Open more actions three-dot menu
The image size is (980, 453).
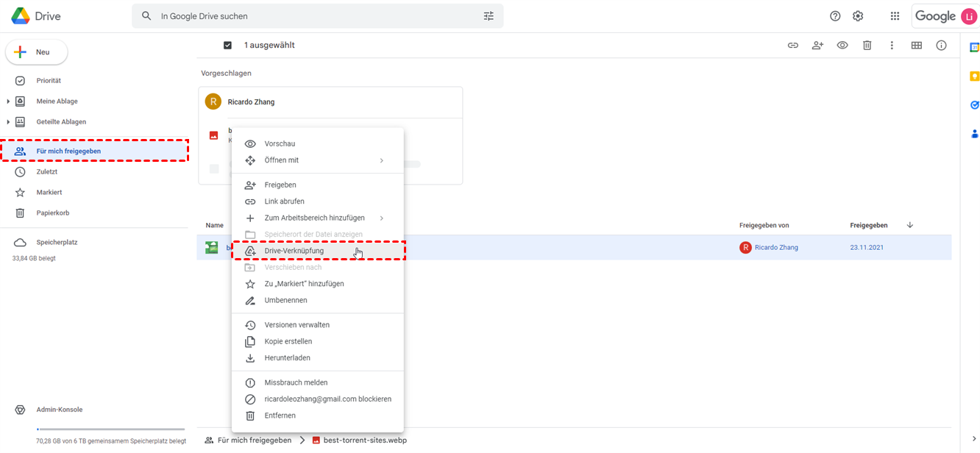coord(892,46)
